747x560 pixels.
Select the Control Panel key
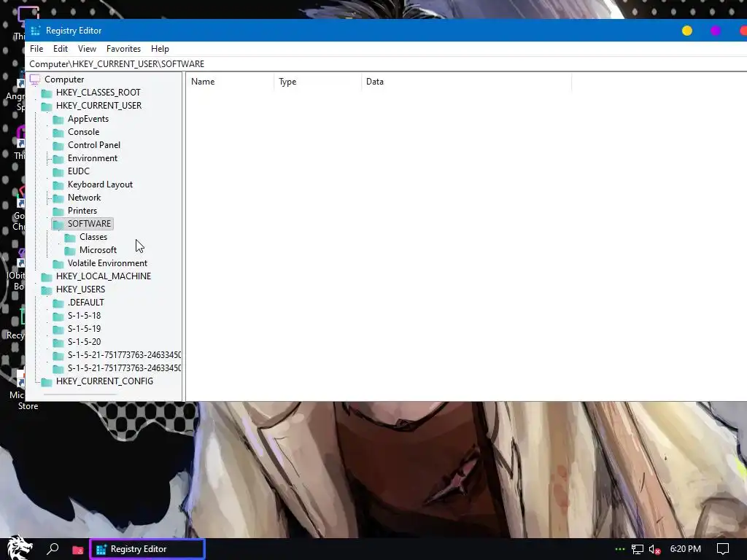[x=94, y=145]
